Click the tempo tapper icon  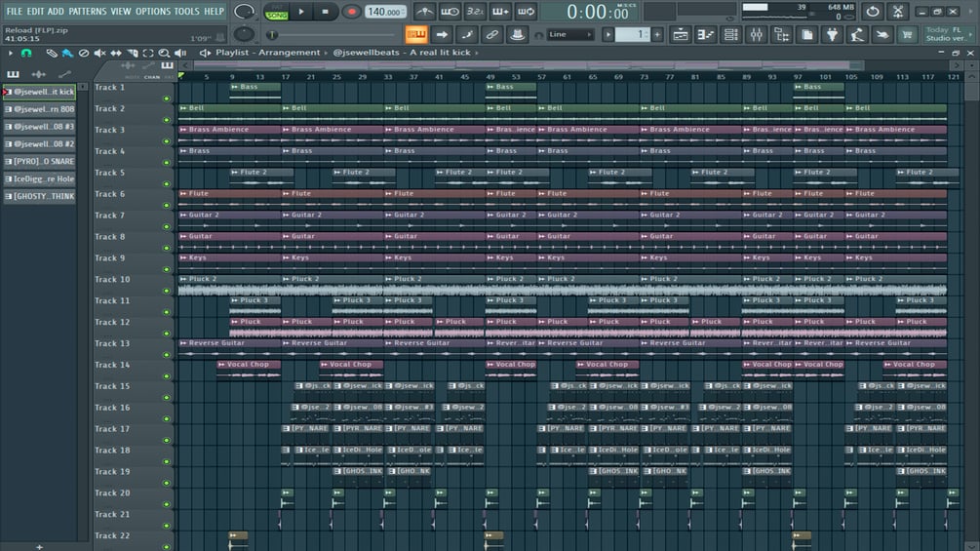(857, 34)
